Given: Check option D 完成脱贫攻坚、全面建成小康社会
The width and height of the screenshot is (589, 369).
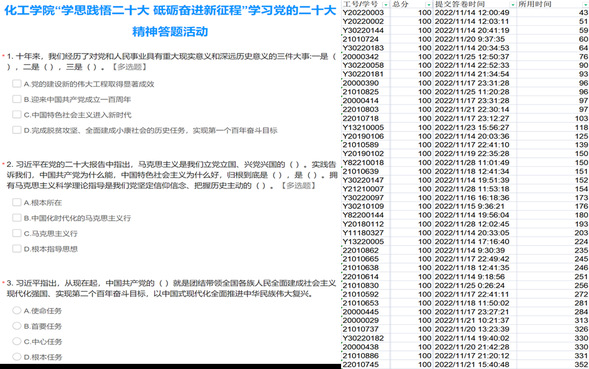Looking at the screenshot, I should point(17,130).
